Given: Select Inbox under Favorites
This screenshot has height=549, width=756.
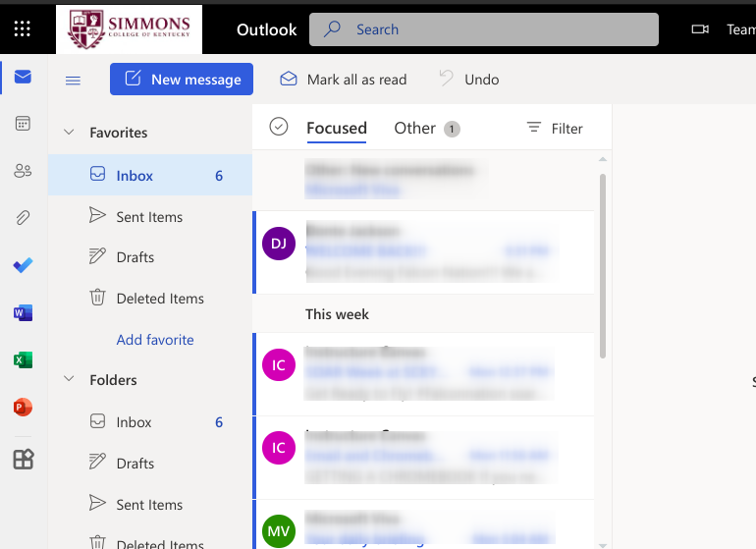Looking at the screenshot, I should (x=150, y=175).
